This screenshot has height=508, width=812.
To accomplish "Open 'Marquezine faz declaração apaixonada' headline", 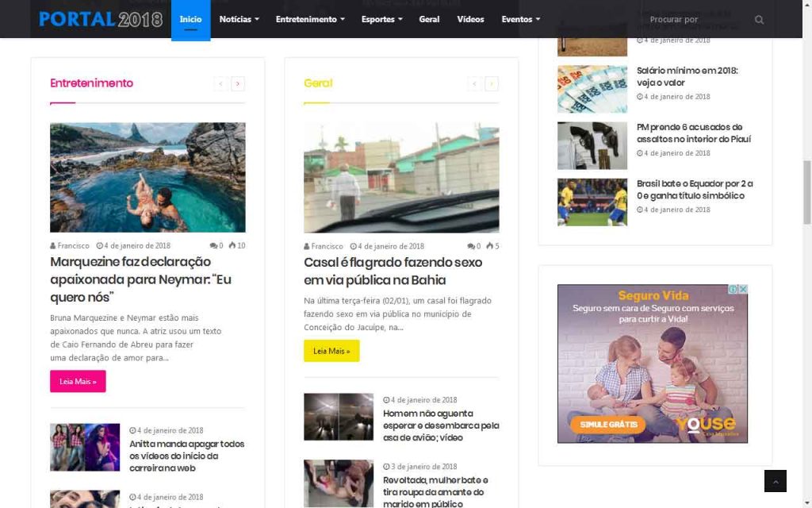I will point(141,279).
